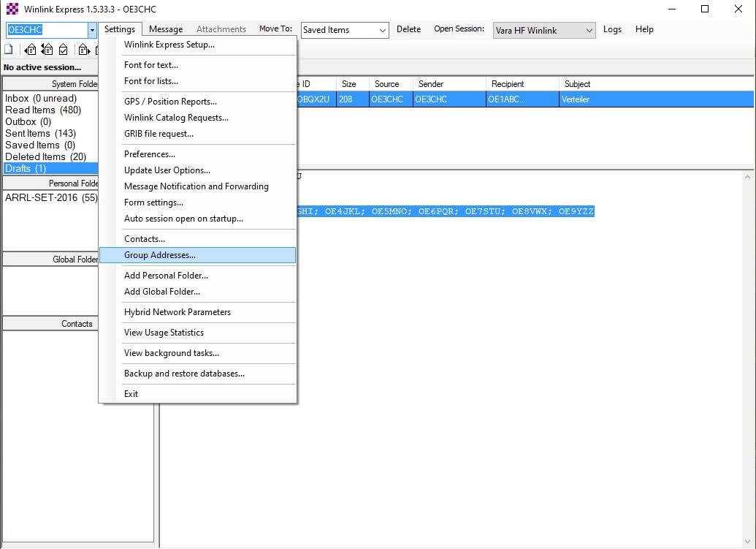This screenshot has width=756, height=549.
Task: Select GRIB file request entry
Action: [x=198, y=134]
